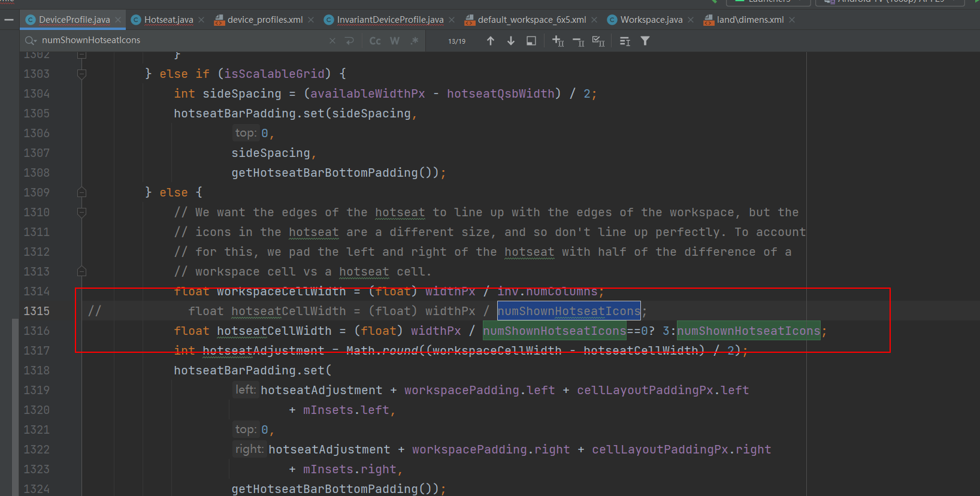This screenshot has width=980, height=496.
Task: Click line number 1315 in gutter
Action: point(37,311)
